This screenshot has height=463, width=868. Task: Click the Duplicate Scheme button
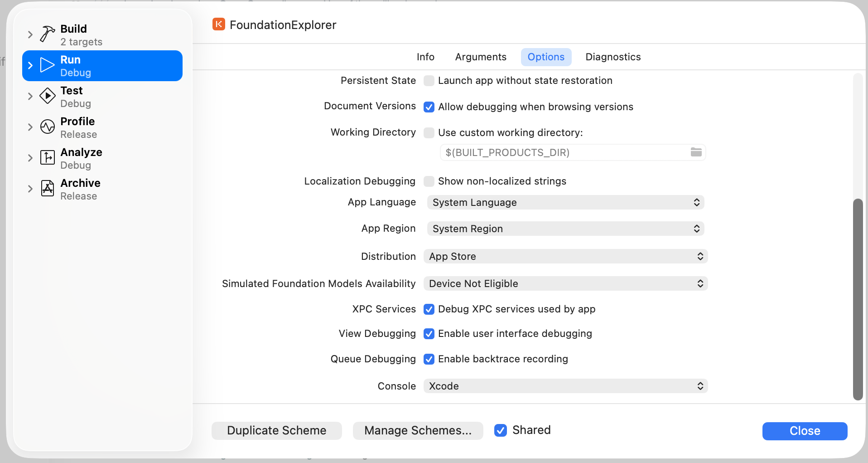pos(277,431)
